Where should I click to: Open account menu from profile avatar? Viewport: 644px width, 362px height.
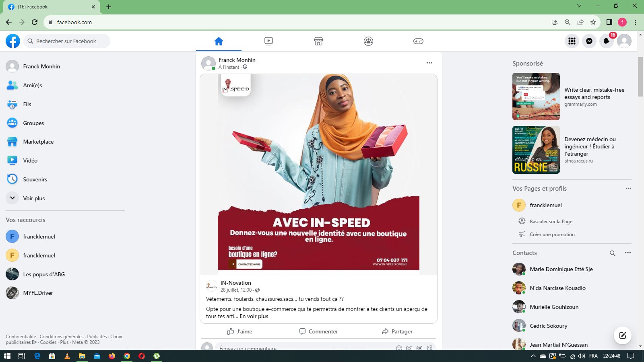pyautogui.click(x=624, y=41)
